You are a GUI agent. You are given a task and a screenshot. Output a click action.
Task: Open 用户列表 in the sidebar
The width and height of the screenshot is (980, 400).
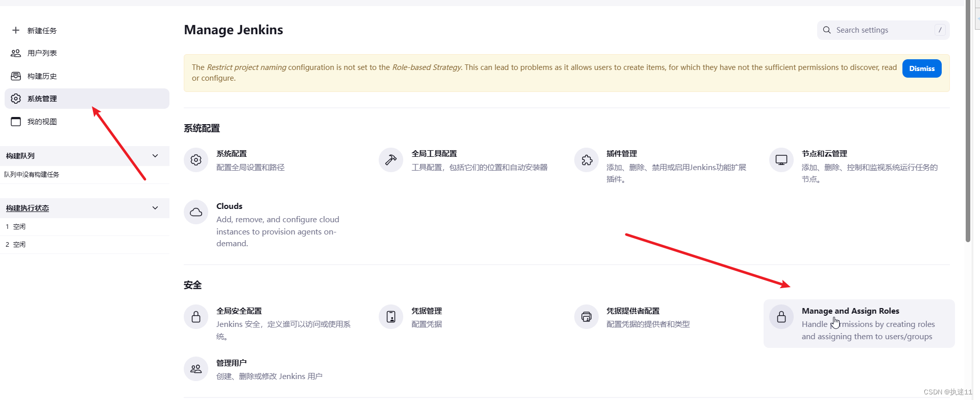pos(87,53)
